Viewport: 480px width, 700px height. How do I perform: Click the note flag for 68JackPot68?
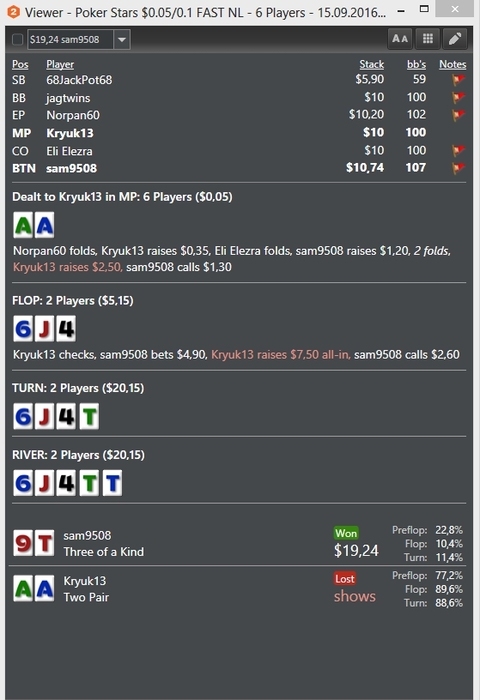tap(458, 80)
